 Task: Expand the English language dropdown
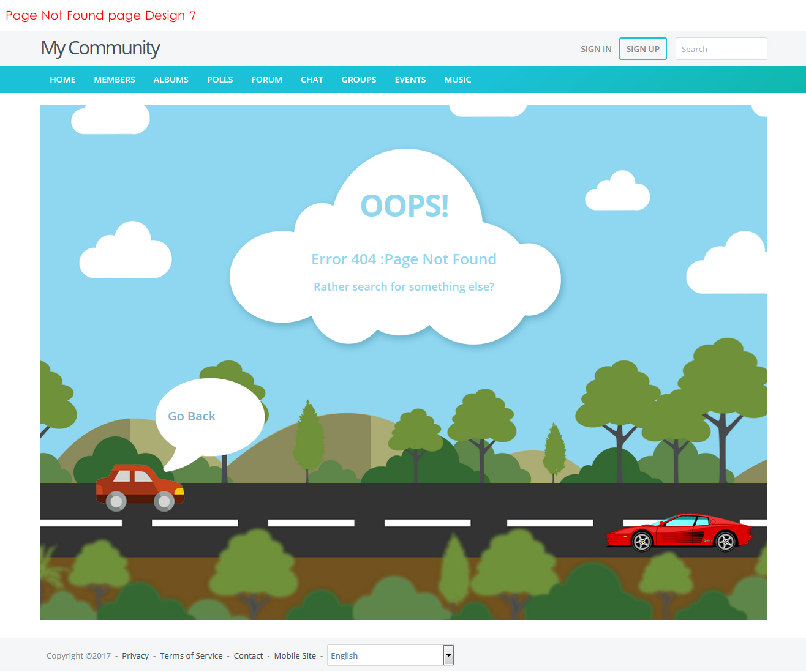tap(390, 655)
